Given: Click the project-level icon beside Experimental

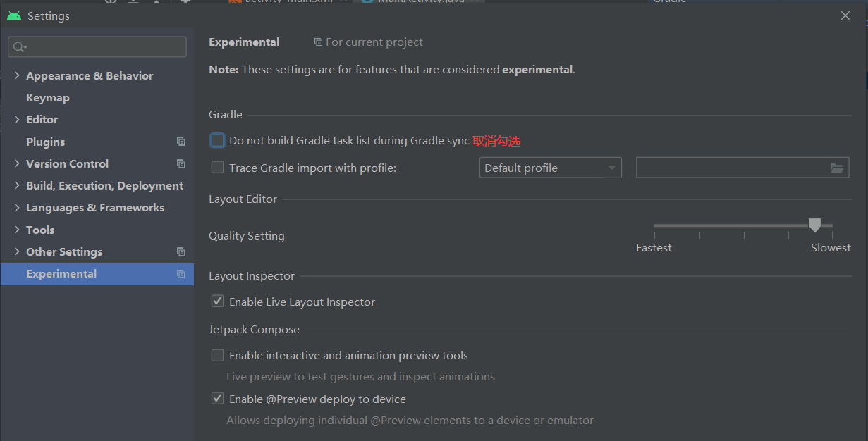Looking at the screenshot, I should tap(181, 274).
